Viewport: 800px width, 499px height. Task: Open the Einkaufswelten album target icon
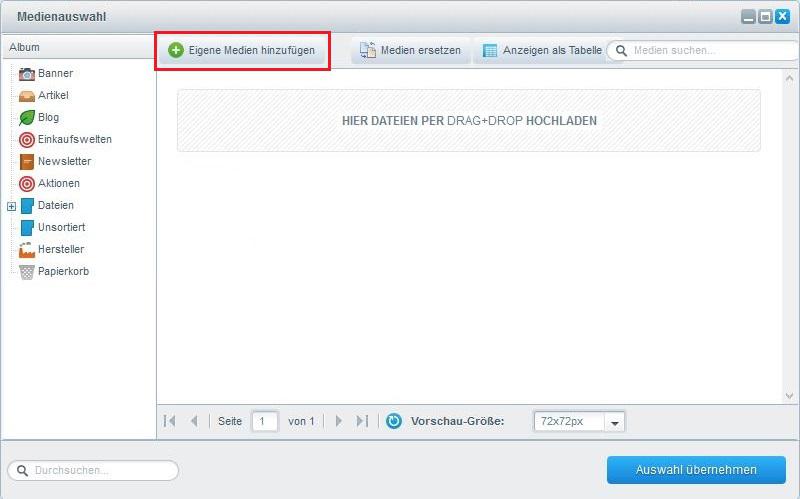27,139
